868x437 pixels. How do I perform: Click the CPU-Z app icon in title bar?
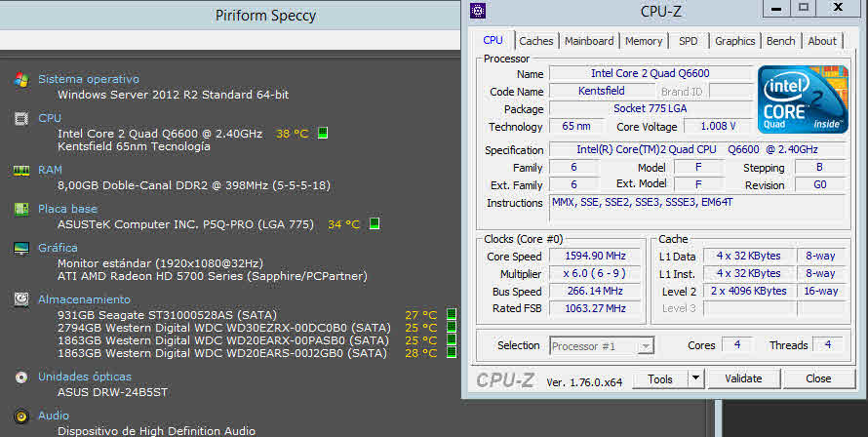pos(478,11)
